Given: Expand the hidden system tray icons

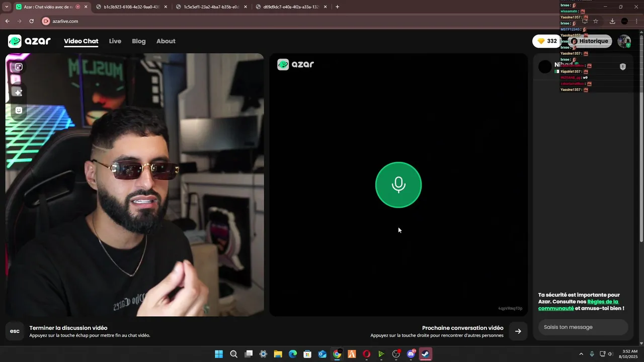Looking at the screenshot, I should tap(581, 354).
